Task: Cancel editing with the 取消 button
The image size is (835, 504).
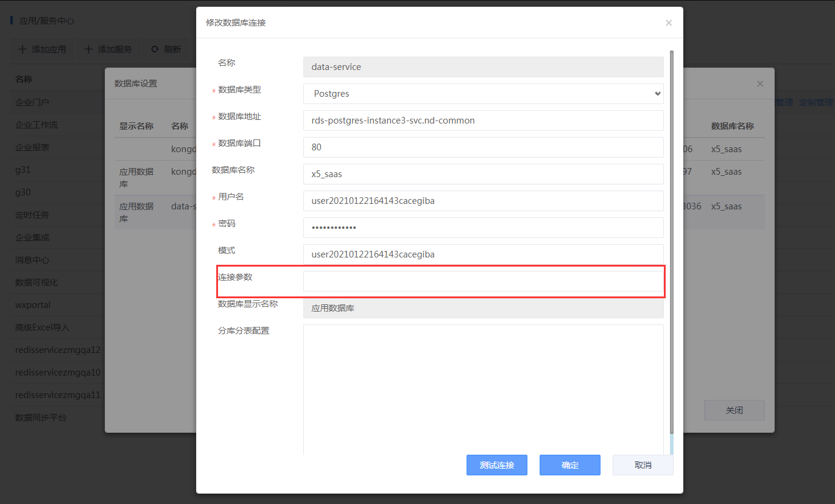Action: [x=643, y=465]
